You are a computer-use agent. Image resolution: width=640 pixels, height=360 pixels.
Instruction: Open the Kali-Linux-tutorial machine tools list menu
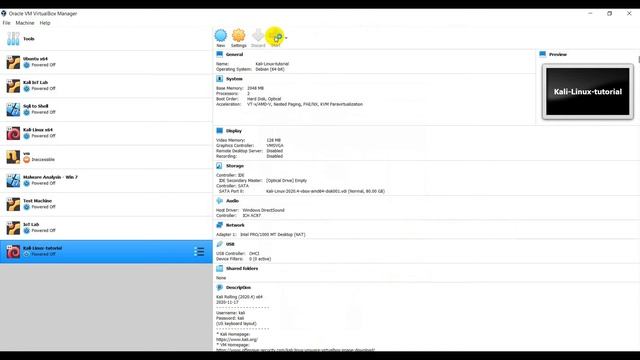coord(199,251)
